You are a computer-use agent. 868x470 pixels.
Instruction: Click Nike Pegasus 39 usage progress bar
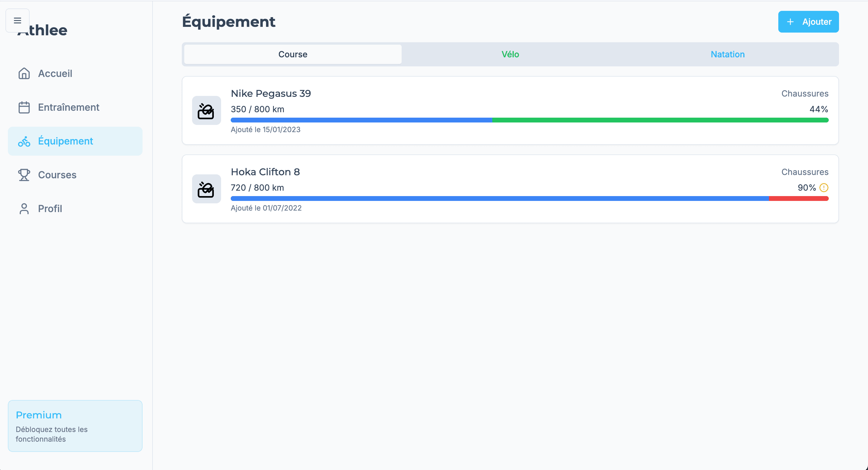click(x=529, y=120)
